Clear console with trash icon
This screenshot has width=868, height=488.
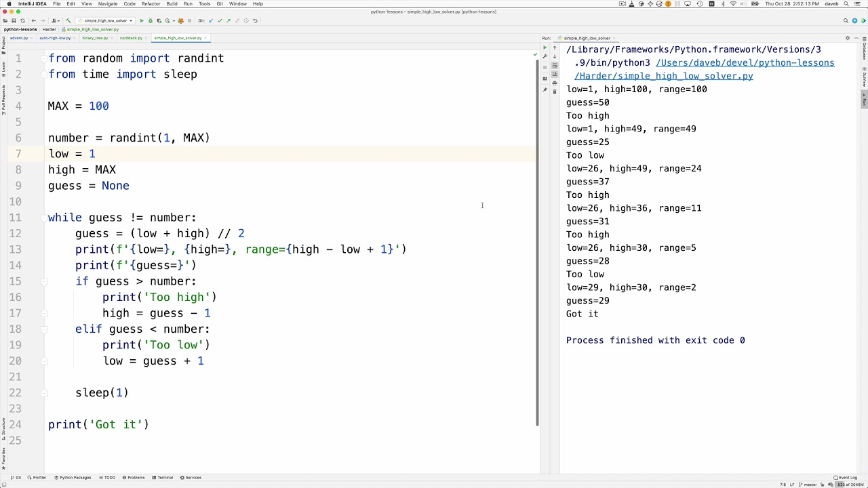click(x=555, y=91)
